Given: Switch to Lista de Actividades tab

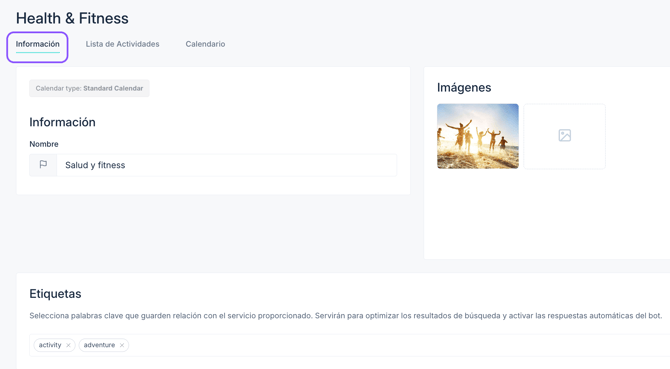Looking at the screenshot, I should pos(122,44).
